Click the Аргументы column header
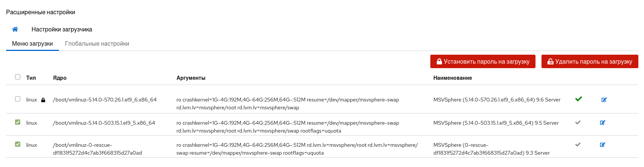644x167 pixels. (191, 78)
